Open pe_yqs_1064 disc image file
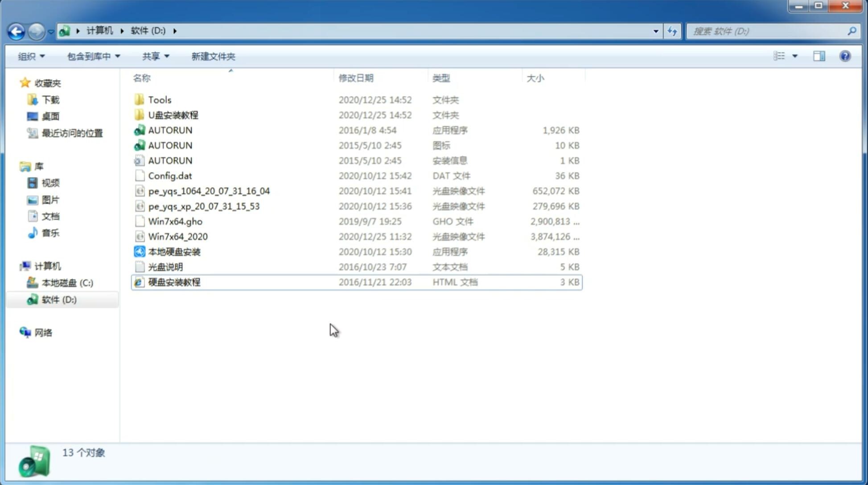 209,191
